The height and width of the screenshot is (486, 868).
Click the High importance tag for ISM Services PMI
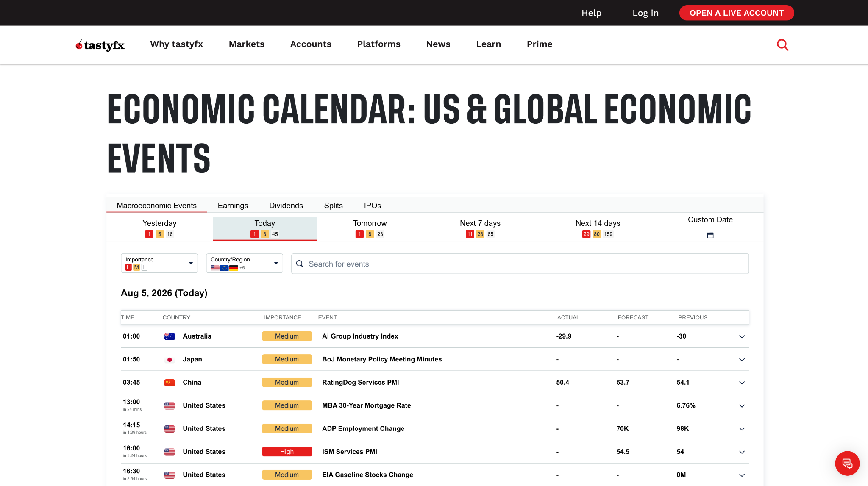287,452
